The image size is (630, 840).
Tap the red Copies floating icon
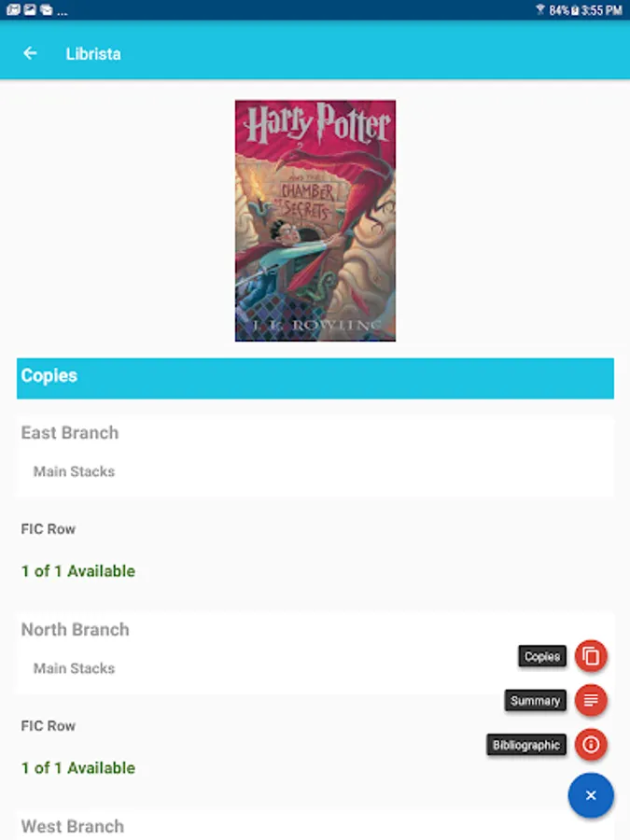[x=591, y=656]
